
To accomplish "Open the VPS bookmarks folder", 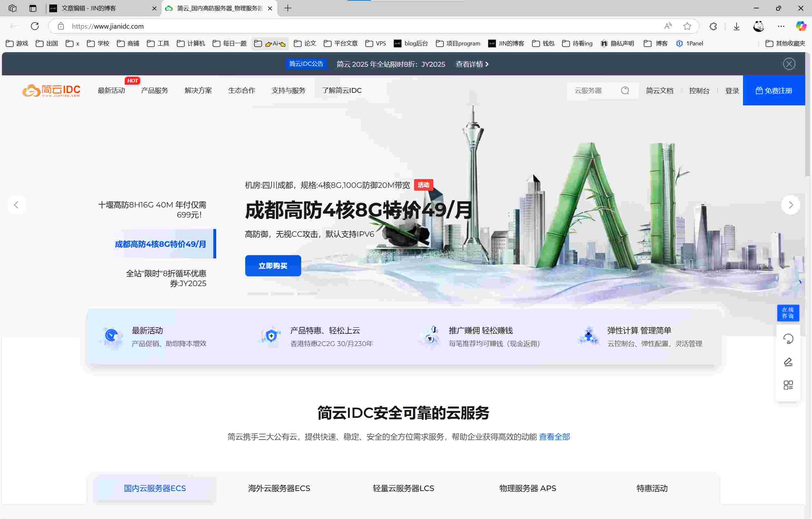I will coord(375,43).
